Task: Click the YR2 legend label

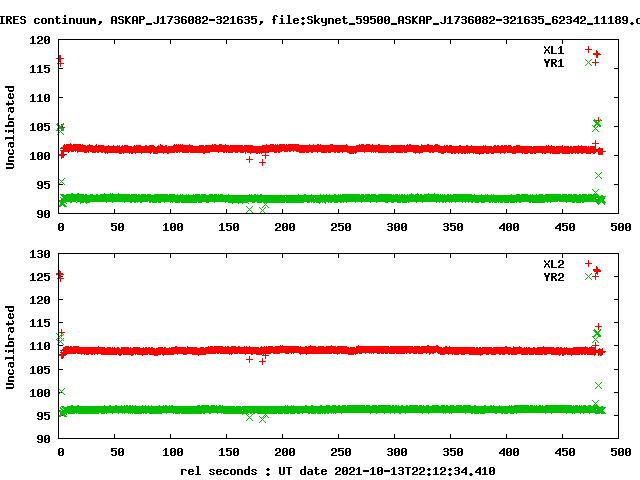Action: 553,277
